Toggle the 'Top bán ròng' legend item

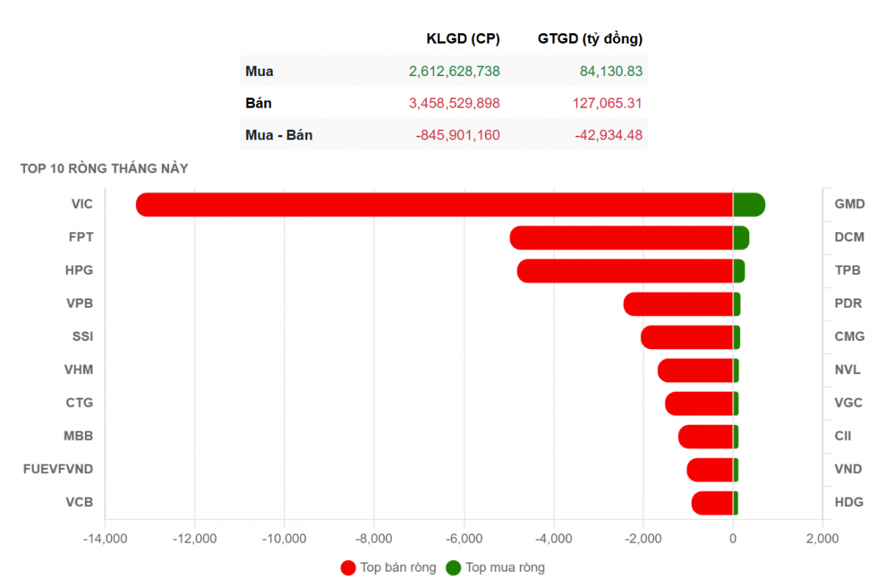(398, 567)
